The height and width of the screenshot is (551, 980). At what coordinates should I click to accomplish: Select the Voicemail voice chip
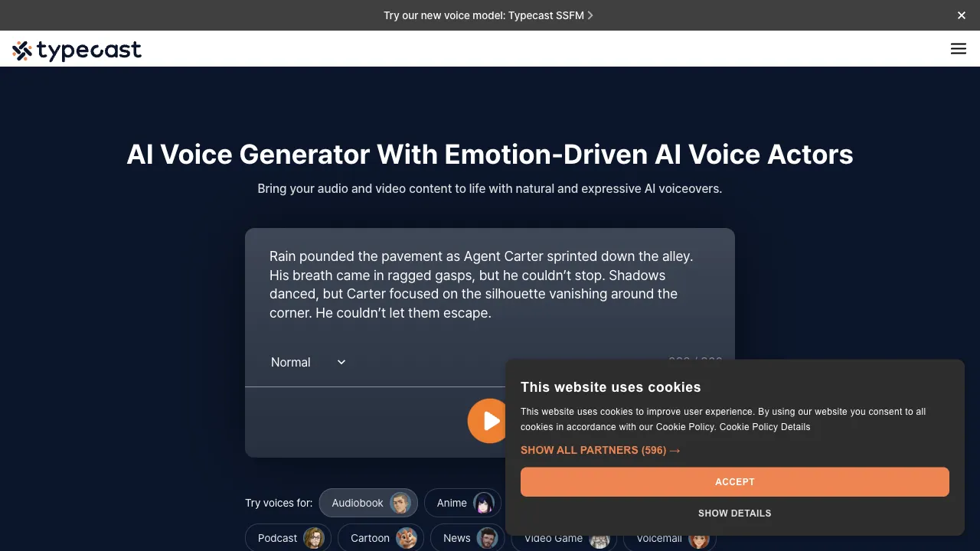670,539
